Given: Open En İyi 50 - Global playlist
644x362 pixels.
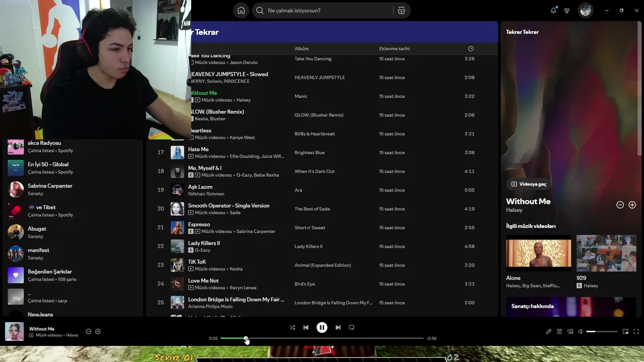Looking at the screenshot, I should 73,168.
